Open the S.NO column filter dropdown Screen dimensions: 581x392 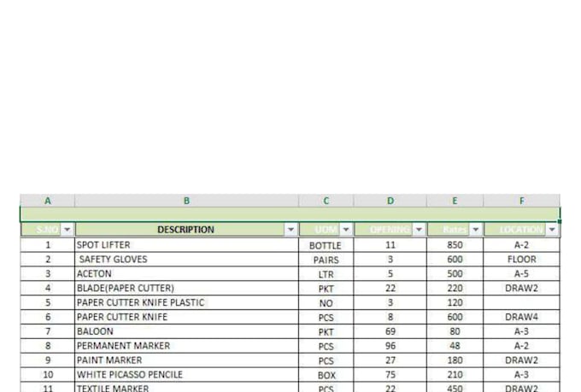(x=67, y=230)
